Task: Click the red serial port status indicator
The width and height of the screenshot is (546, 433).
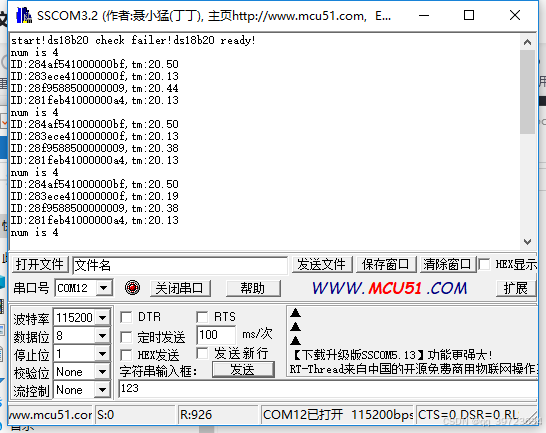Action: tap(132, 287)
